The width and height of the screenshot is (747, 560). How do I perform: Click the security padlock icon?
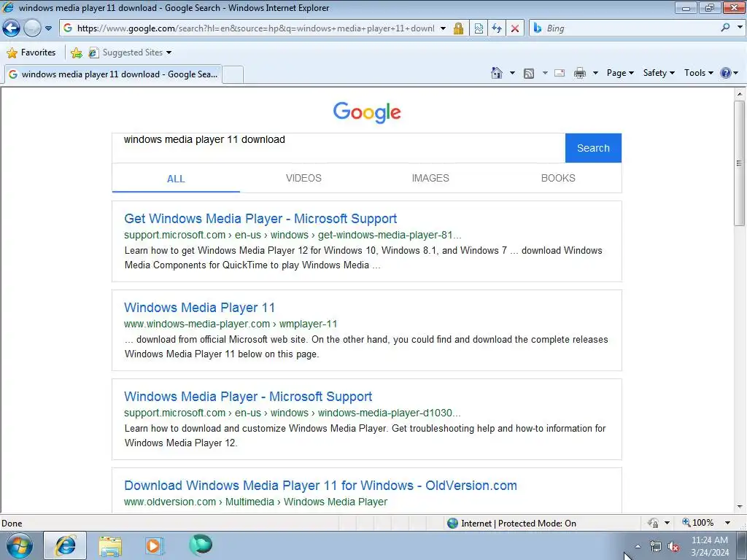[458, 28]
